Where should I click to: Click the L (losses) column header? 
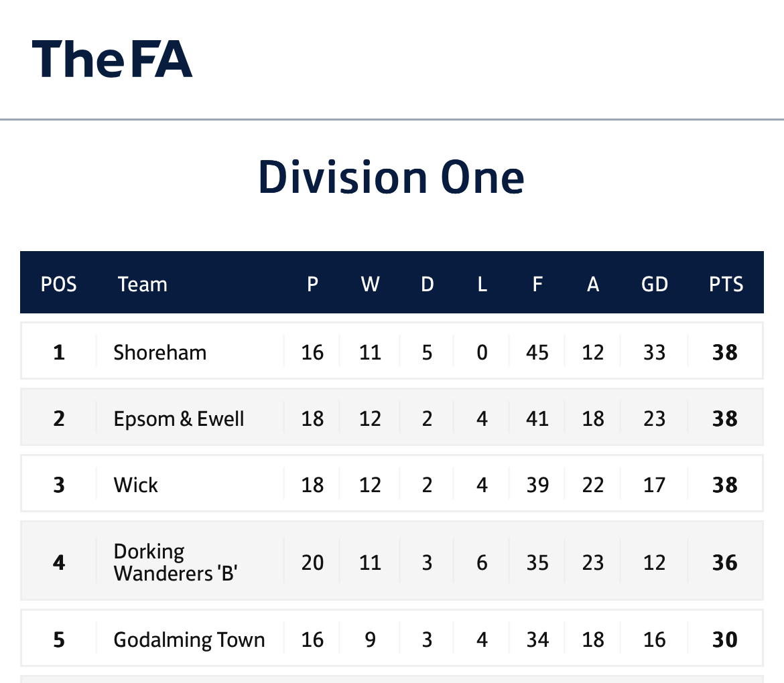(x=482, y=285)
